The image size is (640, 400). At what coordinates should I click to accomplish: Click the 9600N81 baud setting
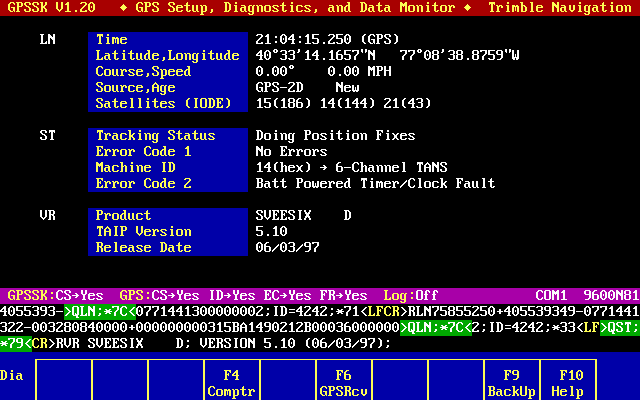[611, 296]
